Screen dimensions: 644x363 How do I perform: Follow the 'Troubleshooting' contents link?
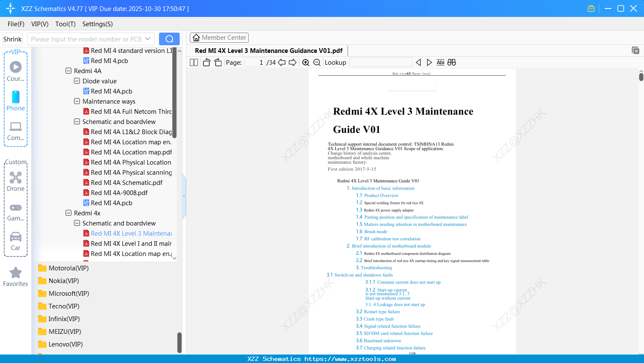point(376,268)
